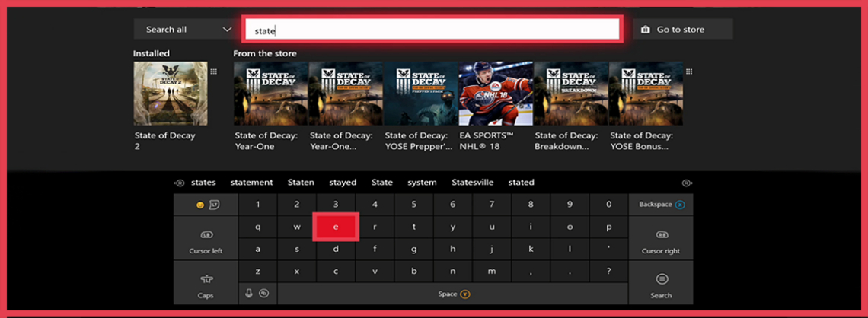Click the microphone voice input key
Viewport: 868px width, 318px height.
point(248,294)
